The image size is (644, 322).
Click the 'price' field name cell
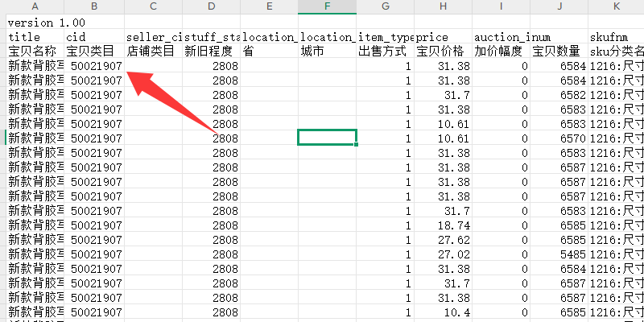(443, 37)
